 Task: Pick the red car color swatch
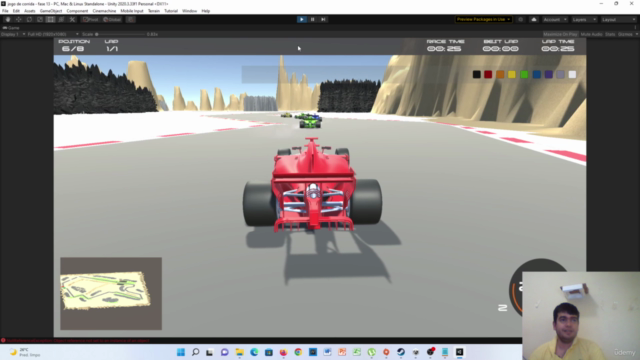coord(488,74)
